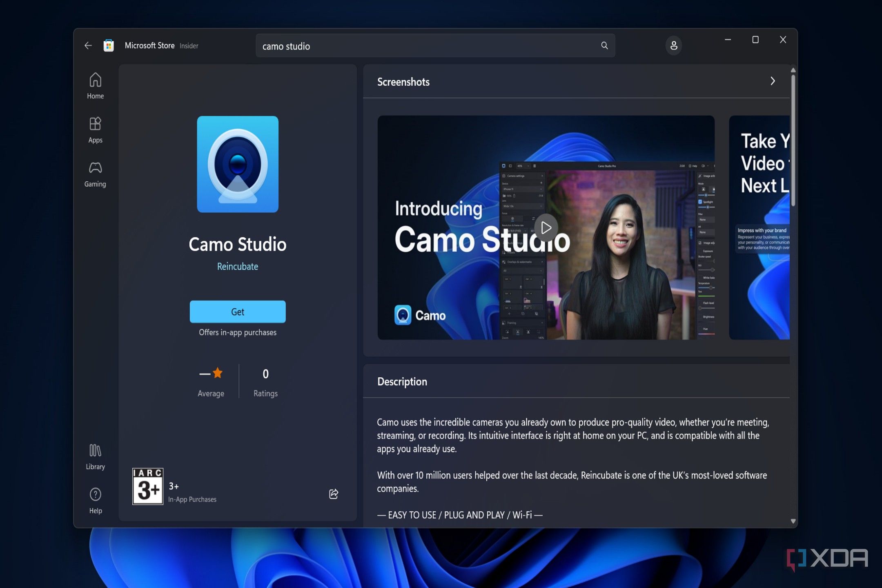The image size is (882, 588).
Task: Click the Microsoft Store logo icon
Action: point(109,45)
